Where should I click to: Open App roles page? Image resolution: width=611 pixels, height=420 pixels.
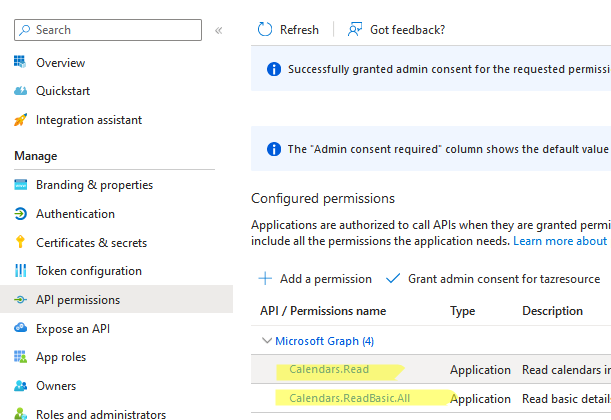tap(61, 357)
